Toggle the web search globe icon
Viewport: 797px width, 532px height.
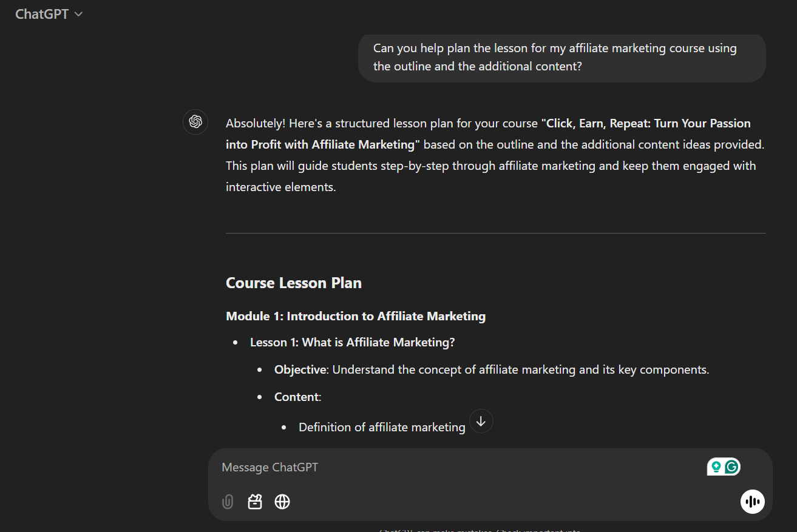[x=282, y=502]
